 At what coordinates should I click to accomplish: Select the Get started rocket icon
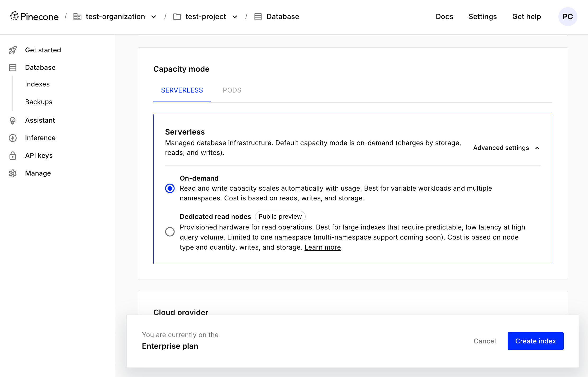13,50
